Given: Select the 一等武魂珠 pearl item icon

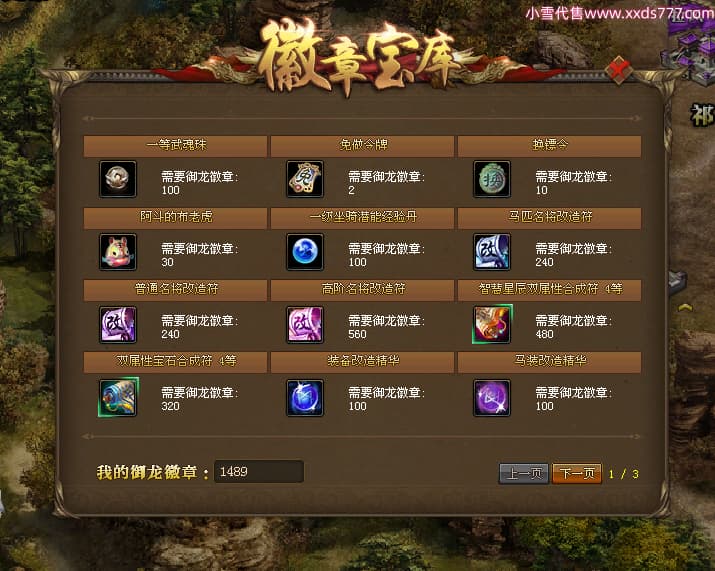Looking at the screenshot, I should pos(118,179).
